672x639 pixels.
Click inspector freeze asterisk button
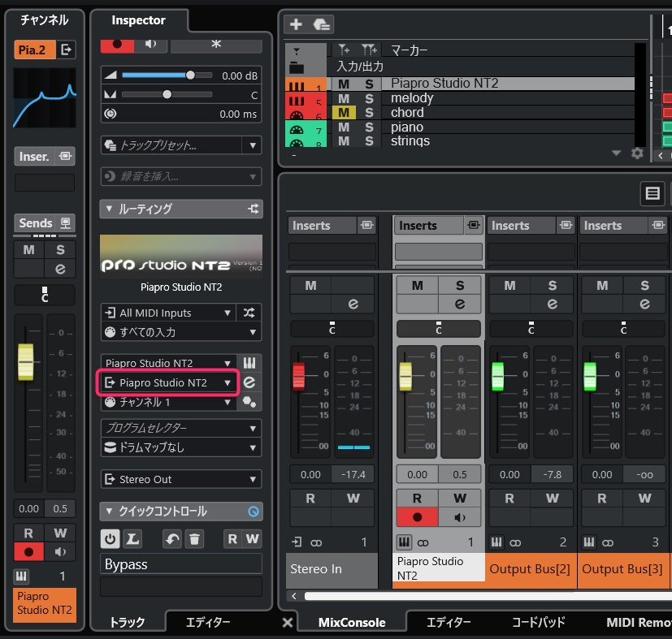pos(216,44)
